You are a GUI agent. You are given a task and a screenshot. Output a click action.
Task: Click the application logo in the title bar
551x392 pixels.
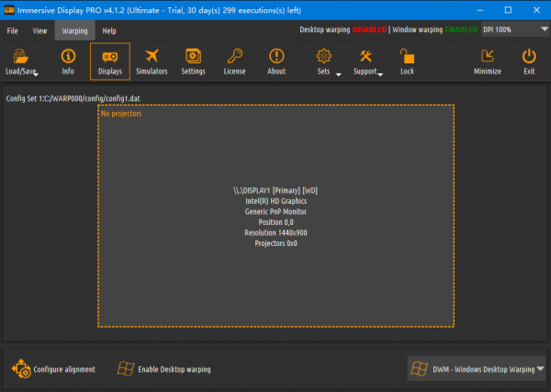pos(9,10)
